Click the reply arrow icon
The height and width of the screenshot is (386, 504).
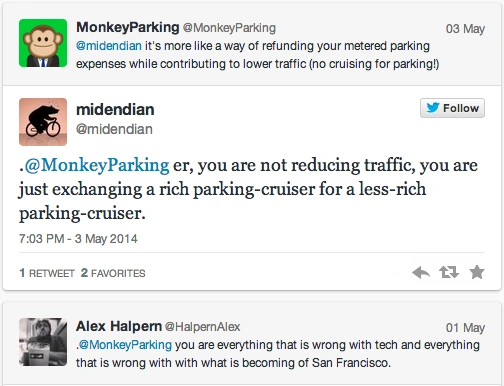pos(421,273)
